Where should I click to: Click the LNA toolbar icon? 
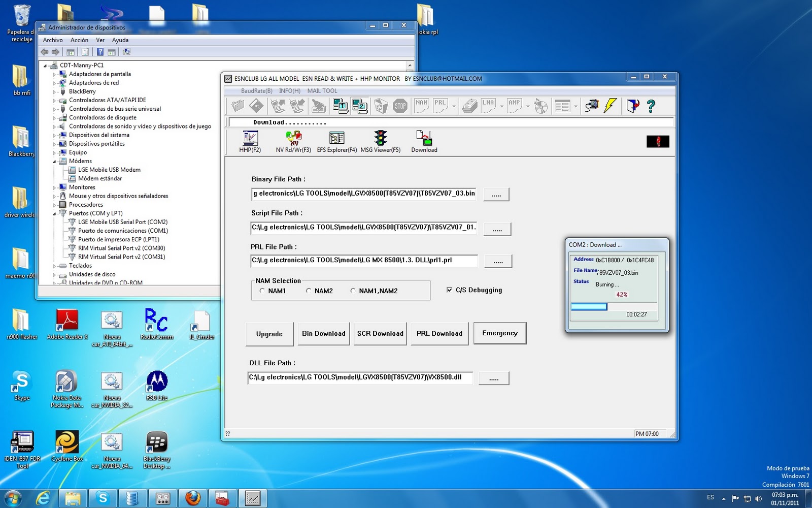pos(488,106)
